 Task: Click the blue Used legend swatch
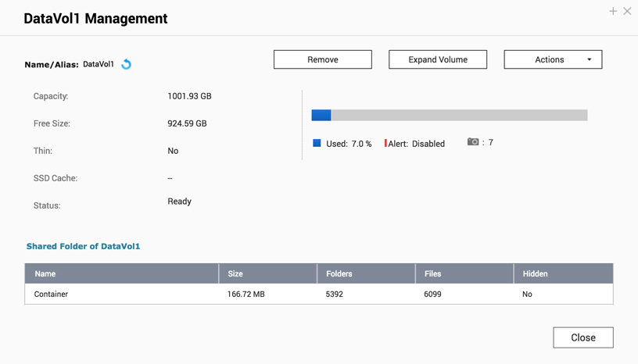pos(317,143)
